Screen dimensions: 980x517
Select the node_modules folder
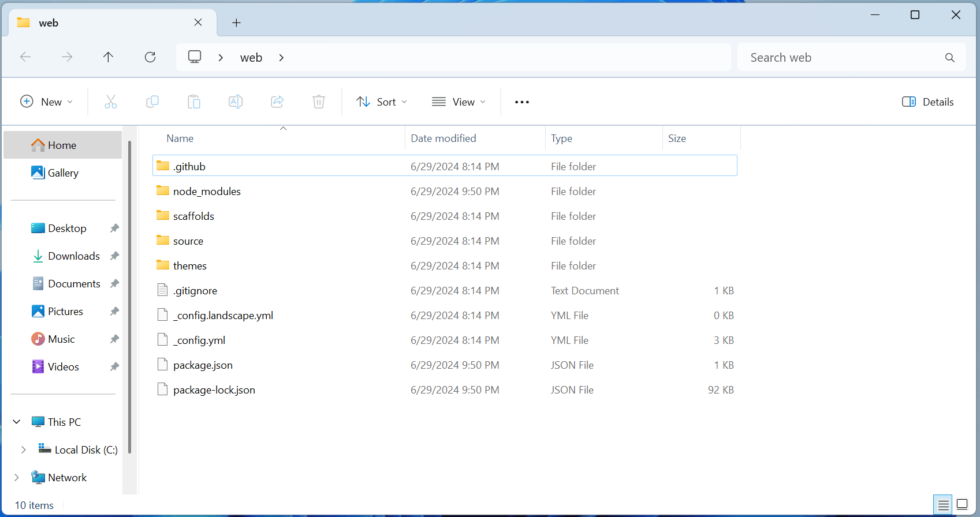point(445,191)
